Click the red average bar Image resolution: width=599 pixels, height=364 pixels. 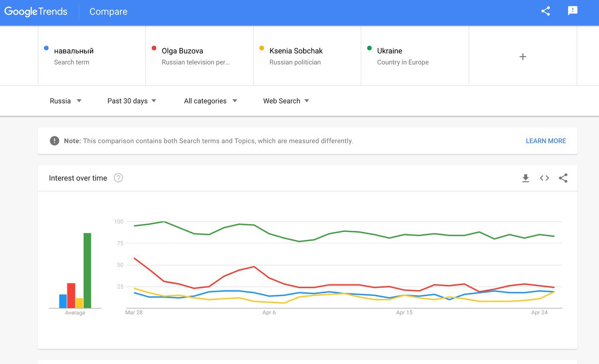coord(71,296)
